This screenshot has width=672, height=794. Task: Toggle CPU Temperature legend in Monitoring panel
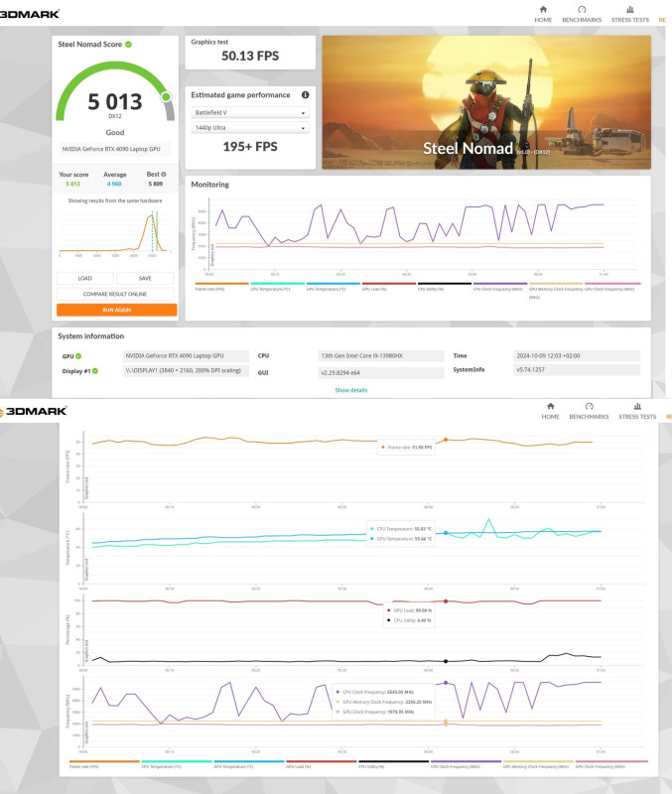277,286
